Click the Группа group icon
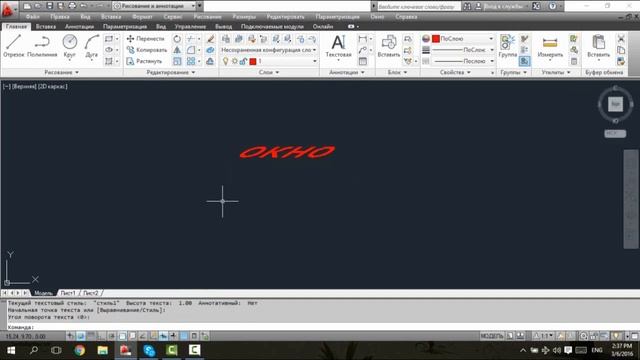This screenshot has height=360, width=640. coord(508,46)
